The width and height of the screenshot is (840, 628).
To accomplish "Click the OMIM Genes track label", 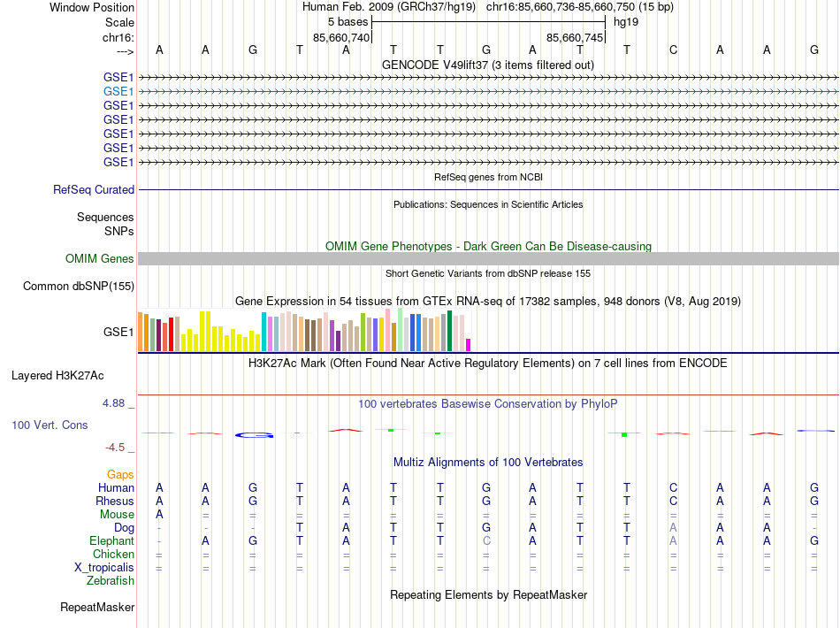I will (x=100, y=259).
